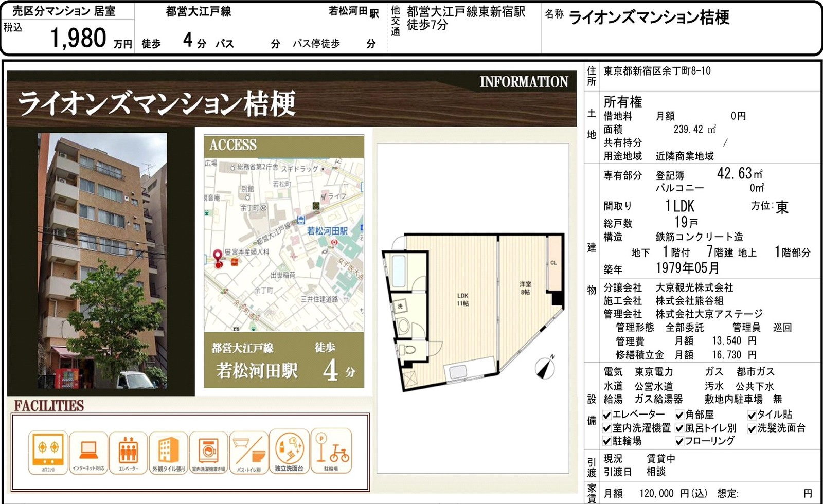Click the separate bath and toilet icon

click(249, 452)
